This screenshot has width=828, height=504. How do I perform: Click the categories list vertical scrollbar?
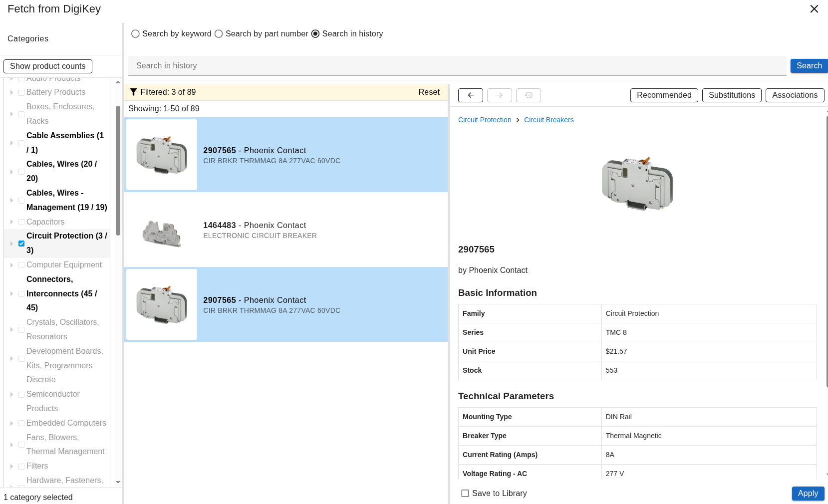118,170
